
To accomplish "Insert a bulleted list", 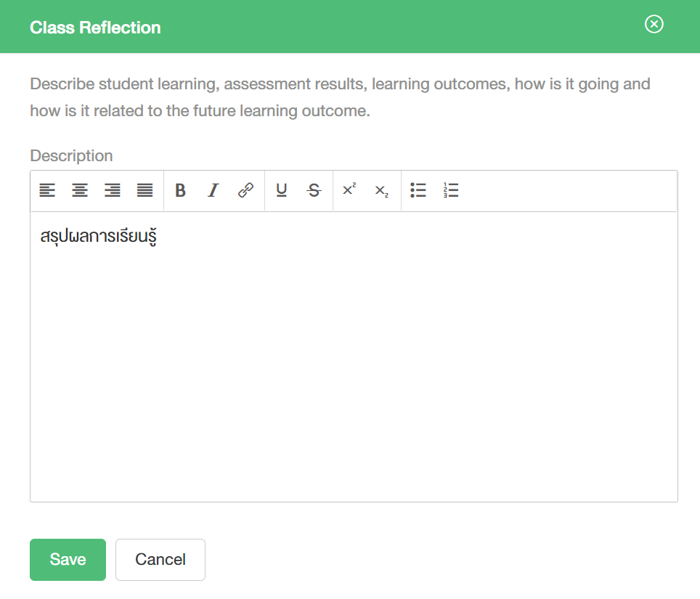I will [x=418, y=190].
